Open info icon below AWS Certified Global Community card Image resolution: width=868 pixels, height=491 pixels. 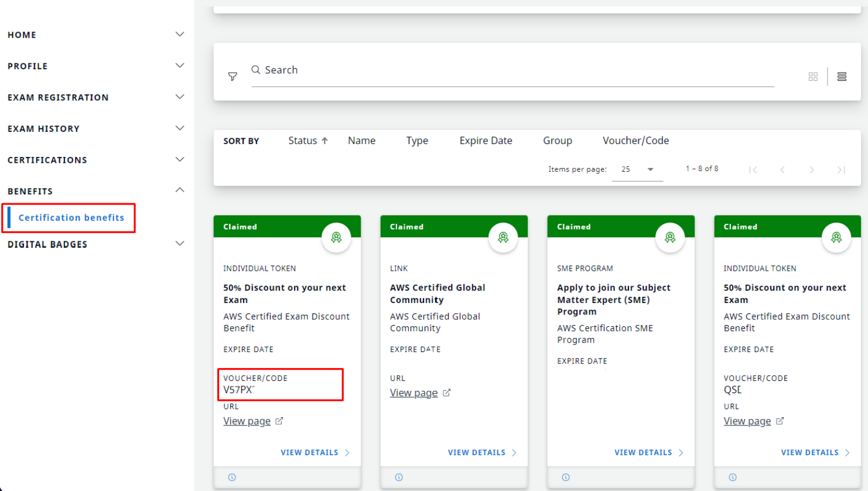399,478
